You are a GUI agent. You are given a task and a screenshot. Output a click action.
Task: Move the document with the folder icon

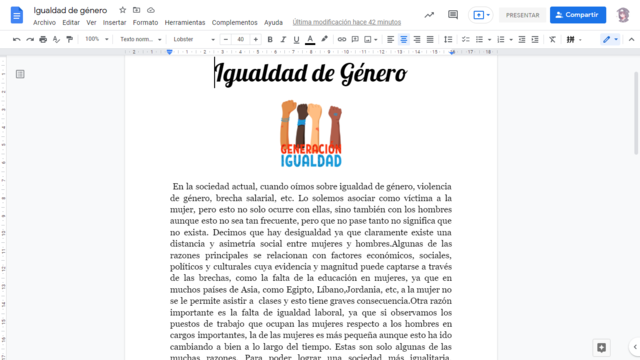pyautogui.click(x=137, y=10)
